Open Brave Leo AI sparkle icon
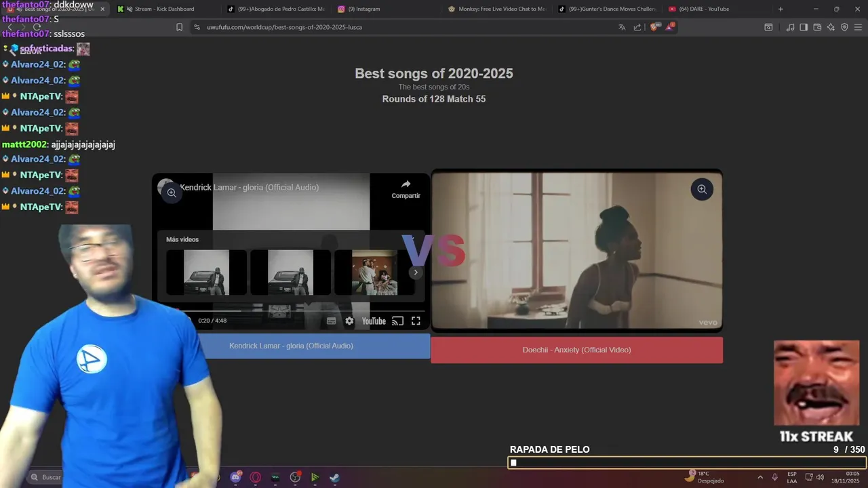The width and height of the screenshot is (868, 488). (x=831, y=27)
